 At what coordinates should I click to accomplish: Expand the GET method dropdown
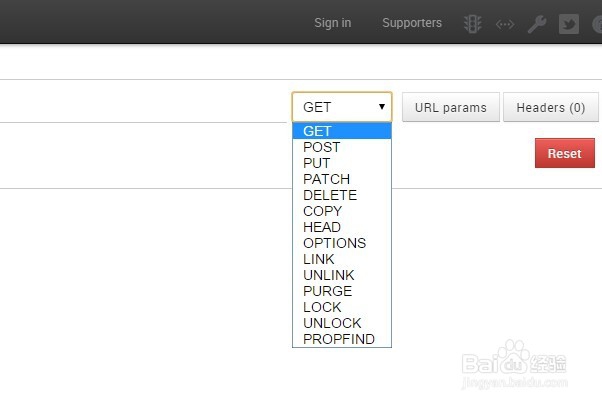(x=341, y=107)
